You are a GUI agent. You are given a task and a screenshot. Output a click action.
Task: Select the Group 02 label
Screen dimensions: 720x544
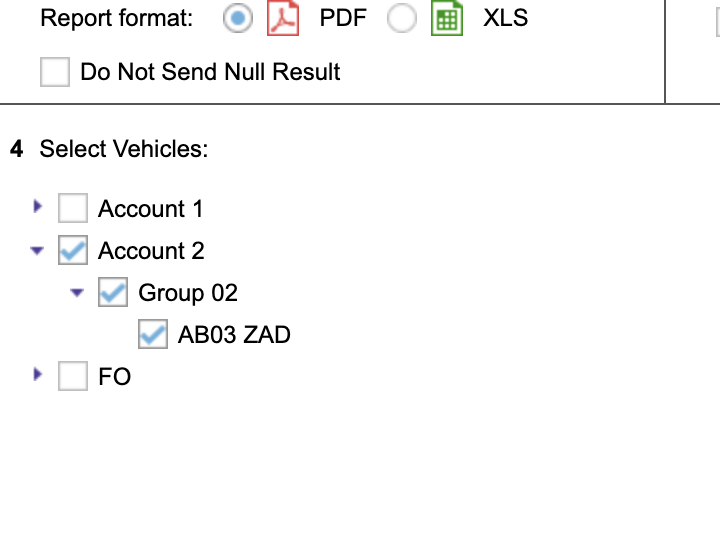tap(188, 293)
